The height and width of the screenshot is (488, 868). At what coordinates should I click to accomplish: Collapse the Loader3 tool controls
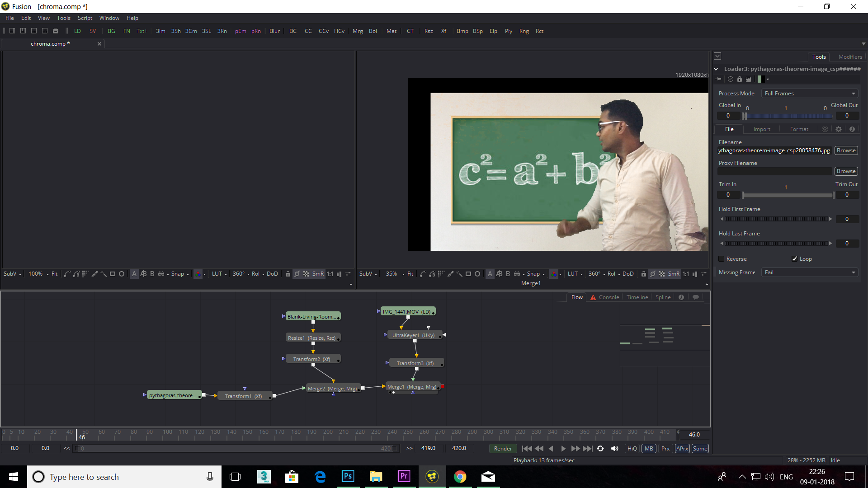(716, 69)
